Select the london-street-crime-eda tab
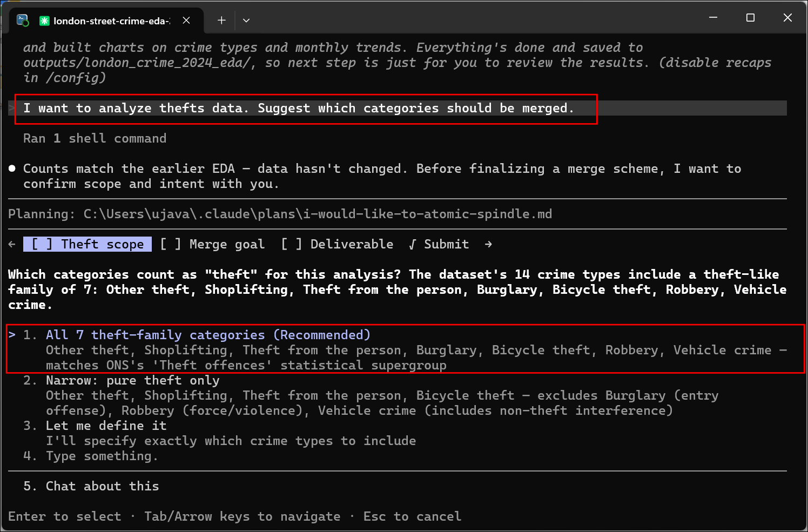 point(107,21)
